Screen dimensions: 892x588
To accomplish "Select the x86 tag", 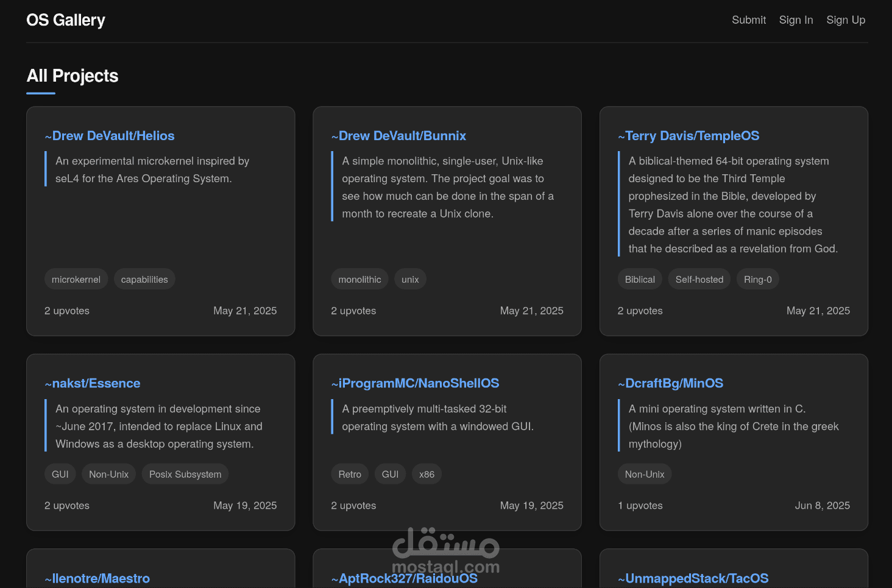I will click(x=427, y=474).
